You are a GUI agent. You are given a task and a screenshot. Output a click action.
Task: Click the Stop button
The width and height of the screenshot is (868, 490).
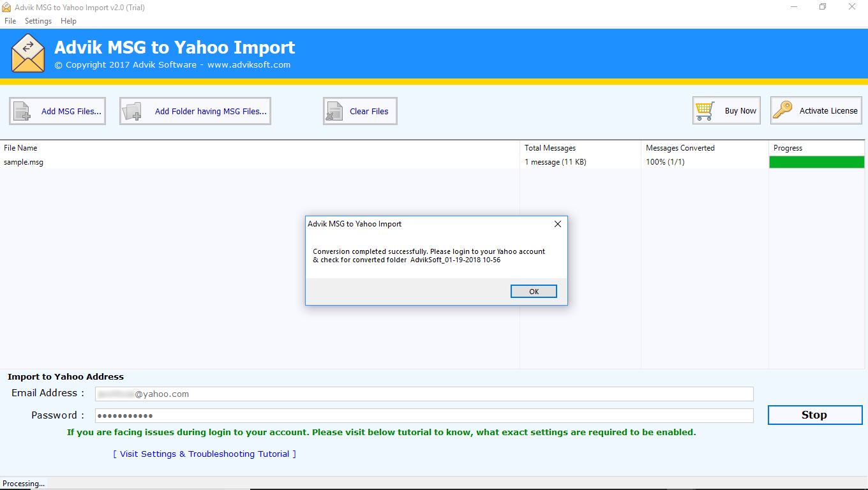click(815, 415)
